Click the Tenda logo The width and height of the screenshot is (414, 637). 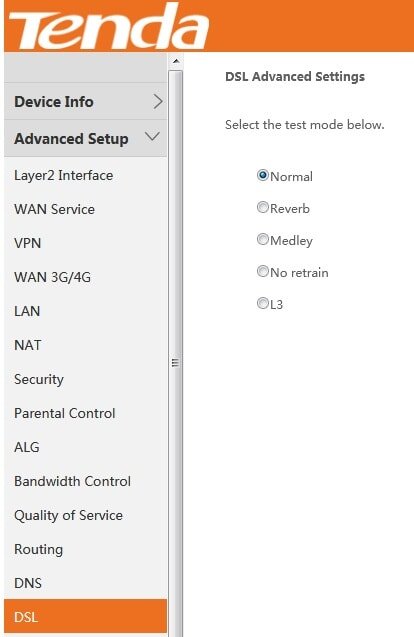tap(109, 26)
